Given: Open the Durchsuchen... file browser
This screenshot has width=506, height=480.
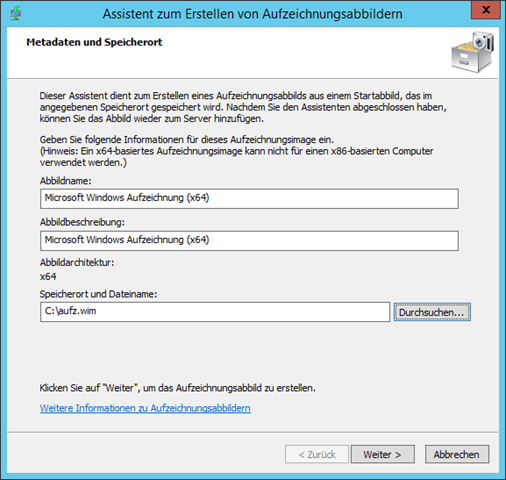Looking at the screenshot, I should point(432,312).
